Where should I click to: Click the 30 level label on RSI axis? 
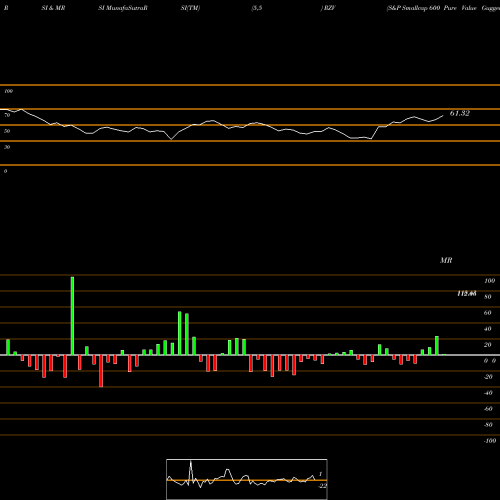point(7,147)
